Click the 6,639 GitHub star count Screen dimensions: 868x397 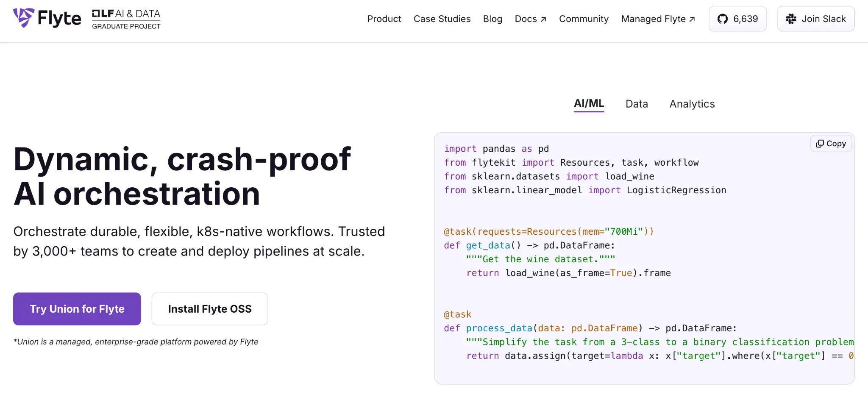point(746,19)
